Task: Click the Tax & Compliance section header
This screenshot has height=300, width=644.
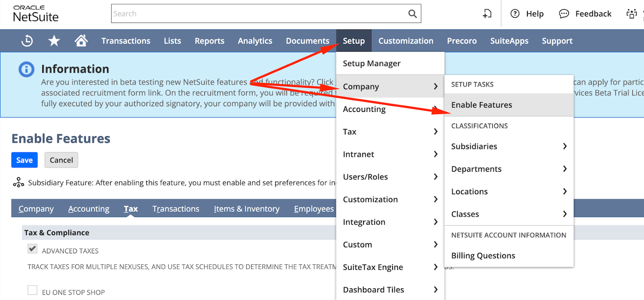Action: [x=57, y=232]
